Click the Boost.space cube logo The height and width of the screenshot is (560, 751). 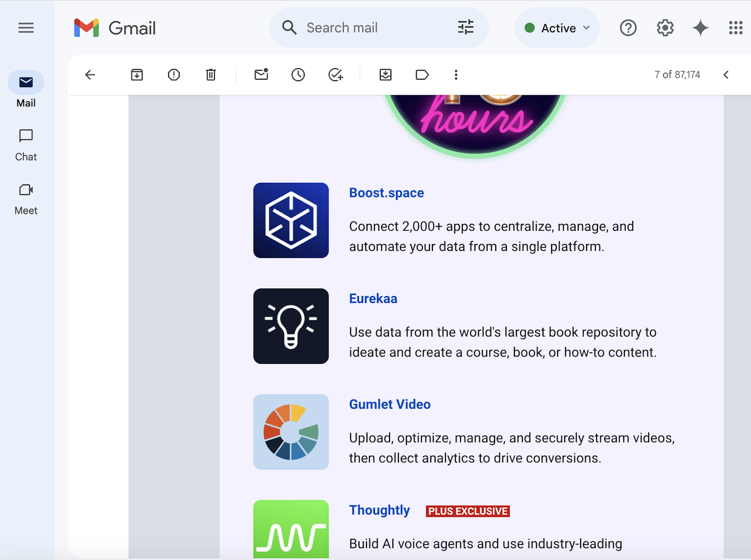291,220
